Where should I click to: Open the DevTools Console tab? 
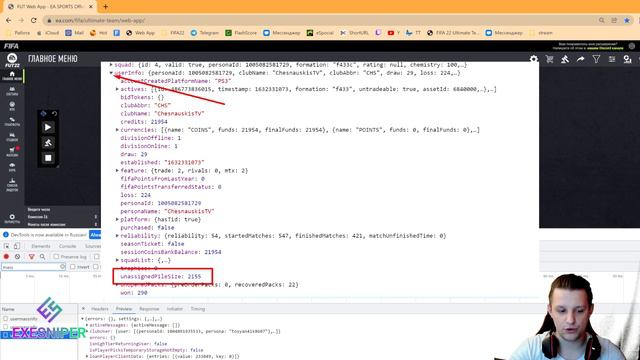click(67, 246)
